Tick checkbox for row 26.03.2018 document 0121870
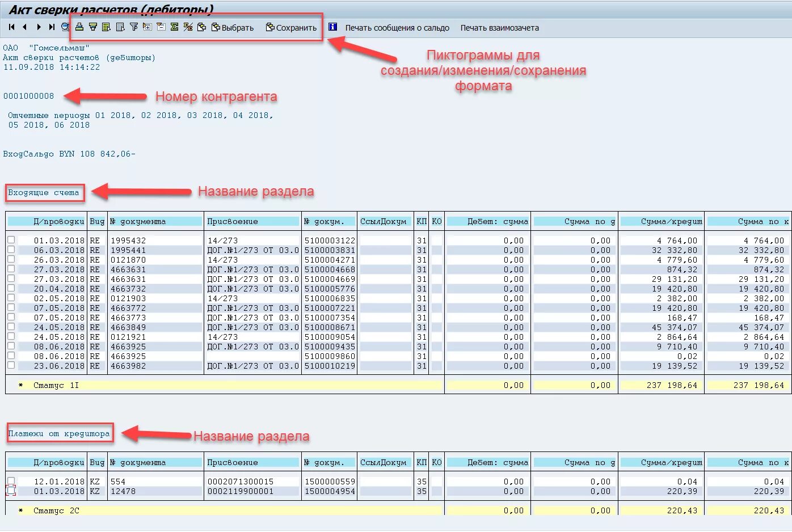792x532 pixels. click(x=11, y=259)
